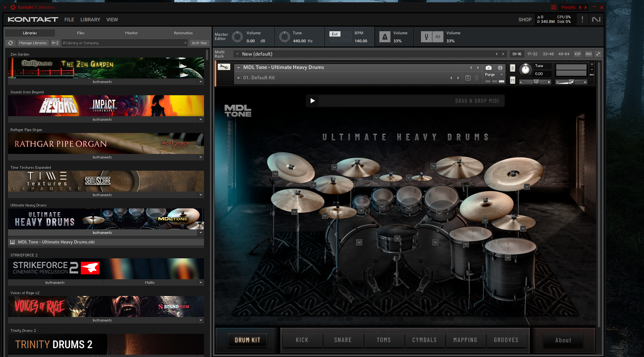Open the LIBRARY menu
The image size is (644, 357).
(x=90, y=19)
